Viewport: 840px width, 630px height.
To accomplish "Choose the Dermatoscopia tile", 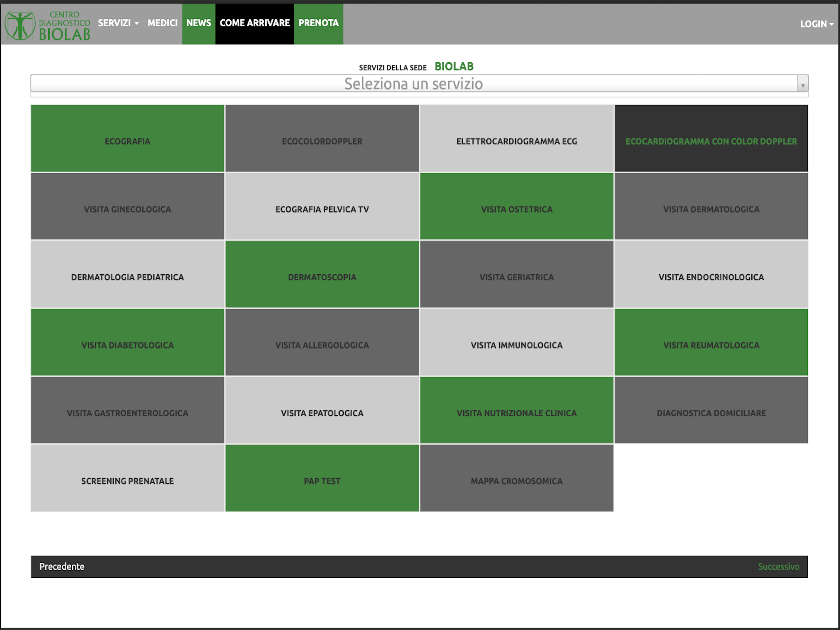I will point(322,274).
